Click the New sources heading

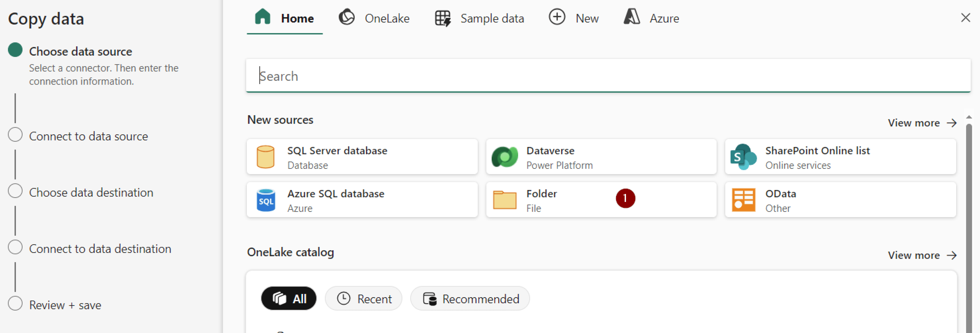pyautogui.click(x=280, y=120)
